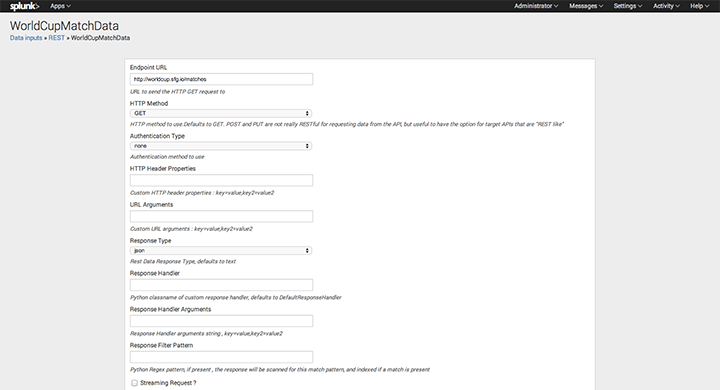
Task: Click the 'Python classname of custom response handler' hint
Action: pos(236,298)
